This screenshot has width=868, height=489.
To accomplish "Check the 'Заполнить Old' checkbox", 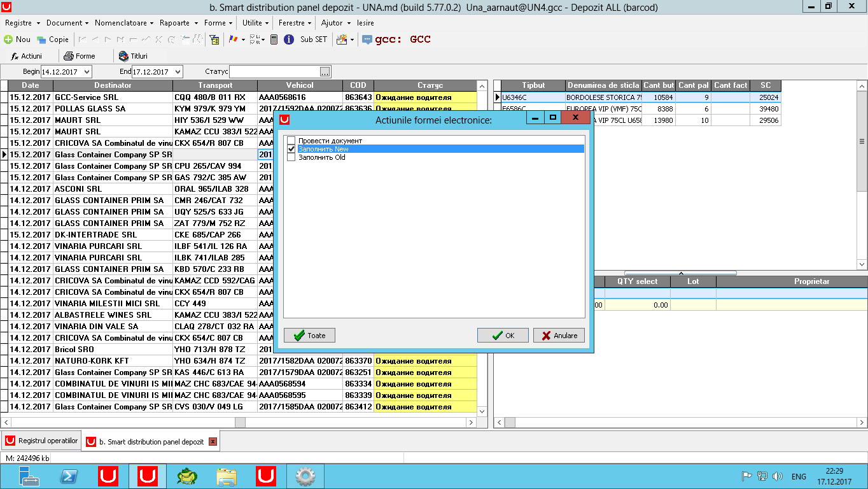I will point(291,157).
